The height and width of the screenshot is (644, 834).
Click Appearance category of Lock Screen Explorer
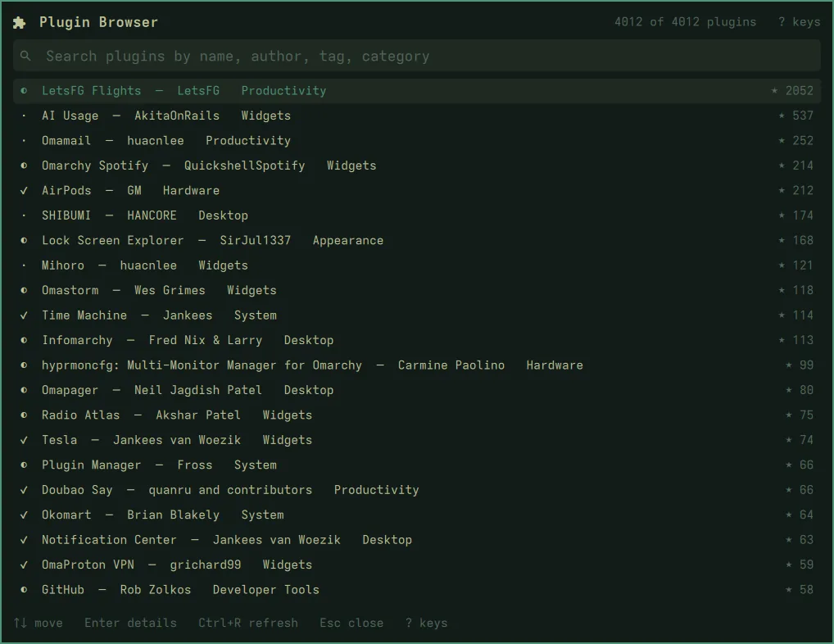tap(348, 241)
